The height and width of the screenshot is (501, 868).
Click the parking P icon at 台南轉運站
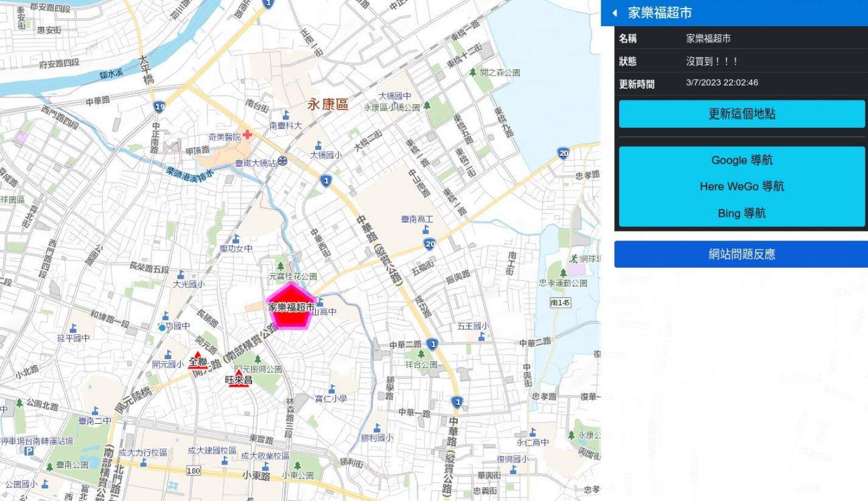[29, 450]
